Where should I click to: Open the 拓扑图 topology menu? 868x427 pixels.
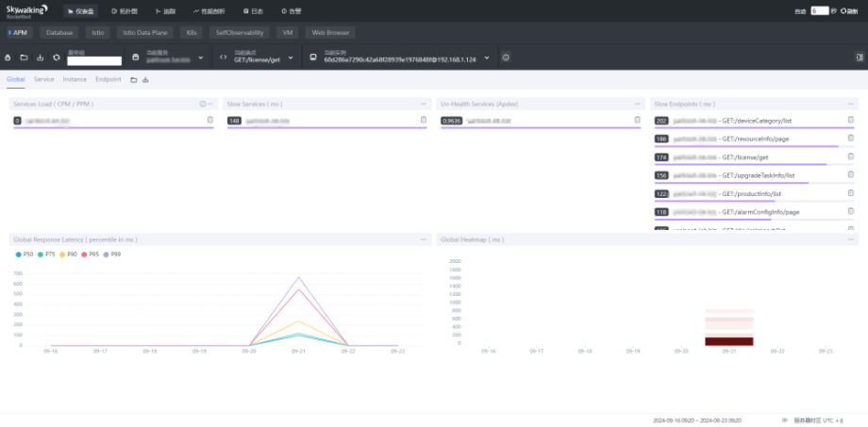click(123, 11)
